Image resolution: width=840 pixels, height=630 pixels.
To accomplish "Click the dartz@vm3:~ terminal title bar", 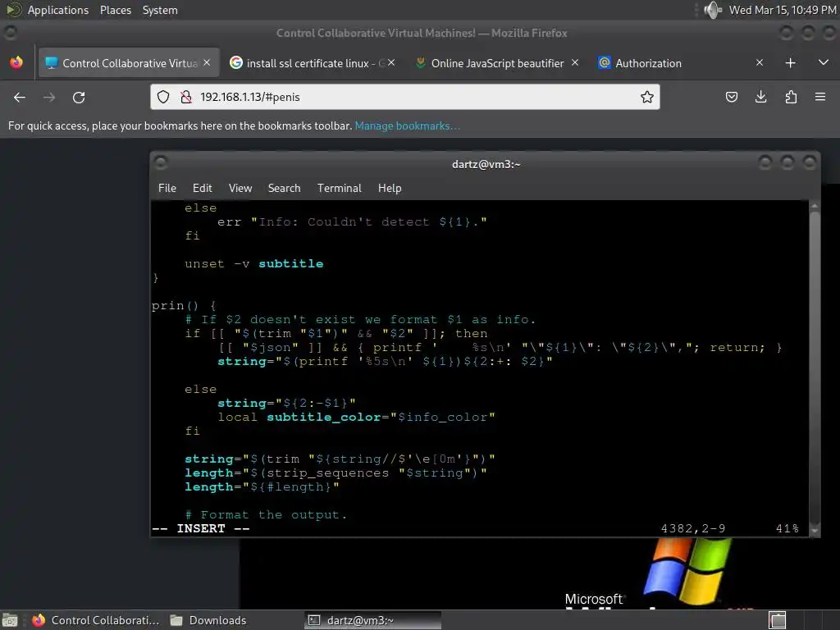I will 486,164.
